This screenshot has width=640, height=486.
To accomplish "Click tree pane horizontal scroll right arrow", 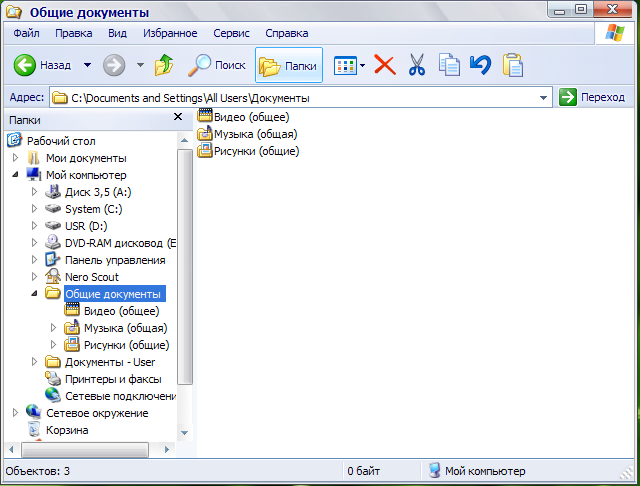I will [167, 449].
